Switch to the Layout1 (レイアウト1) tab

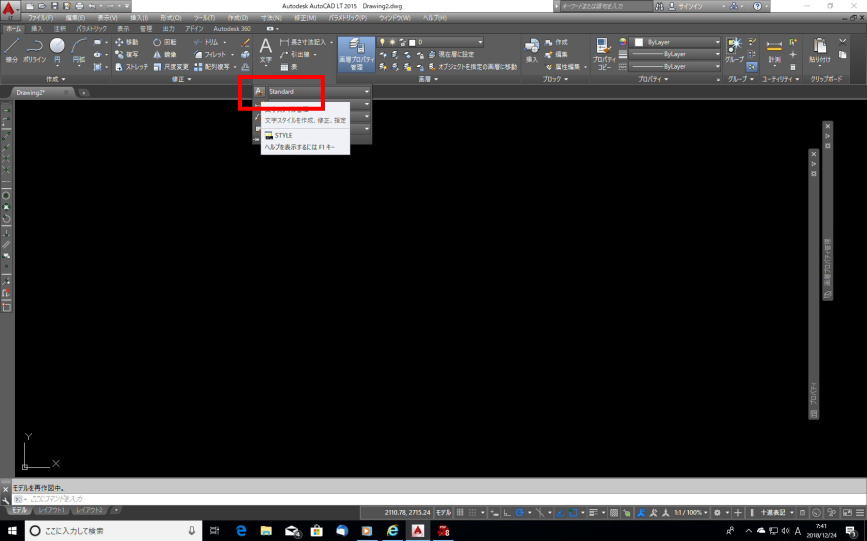point(51,510)
